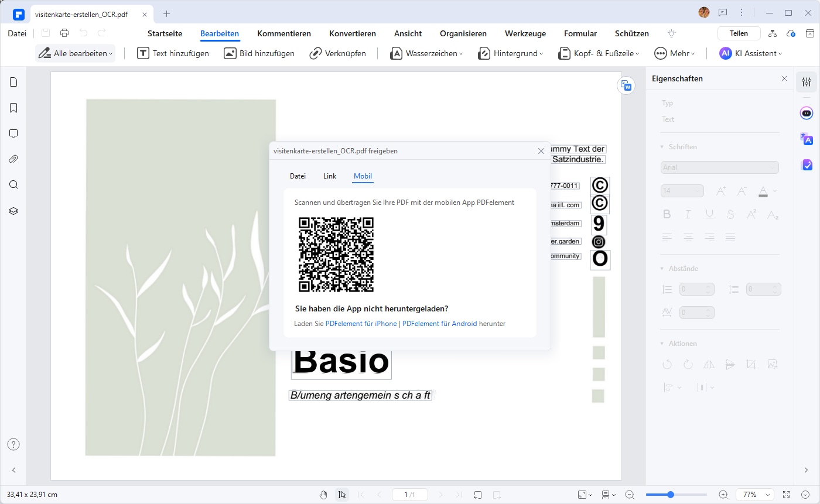Open the PDFelement für iPhone link
The width and height of the screenshot is (820, 504).
[361, 324]
